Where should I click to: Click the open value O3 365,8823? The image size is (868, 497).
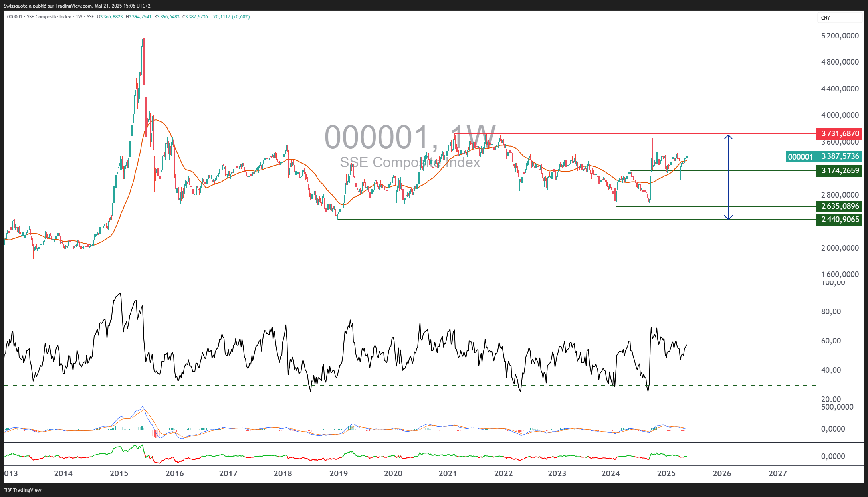click(110, 17)
